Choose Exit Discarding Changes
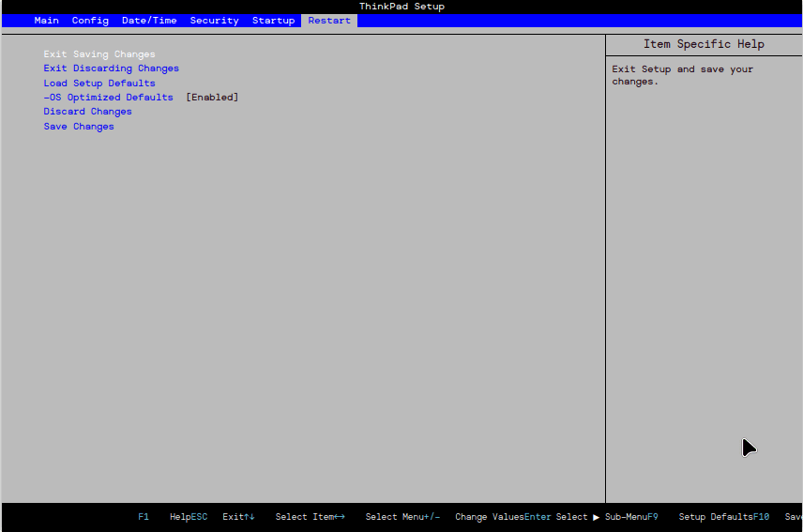The image size is (803, 532). pyautogui.click(x=111, y=68)
